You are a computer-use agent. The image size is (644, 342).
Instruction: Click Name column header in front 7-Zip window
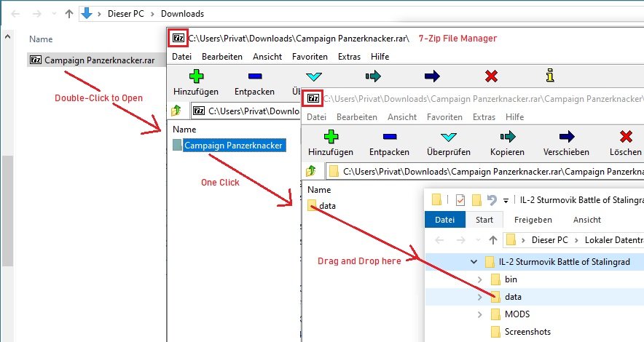319,190
